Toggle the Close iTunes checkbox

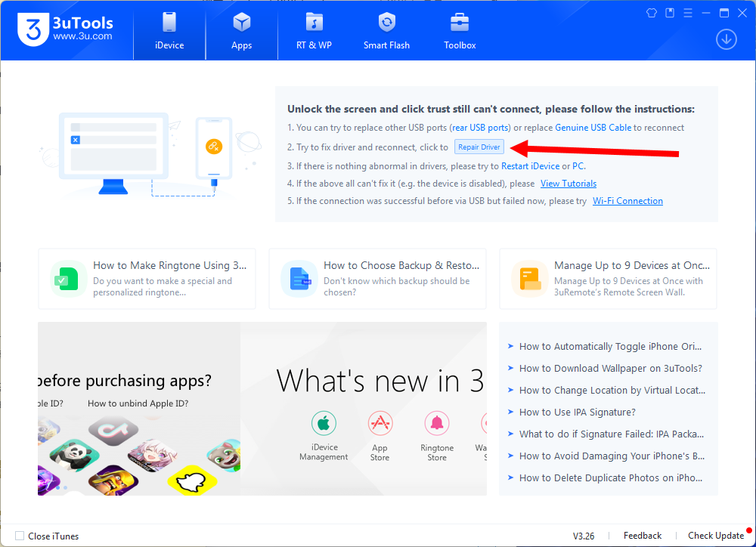pos(20,536)
